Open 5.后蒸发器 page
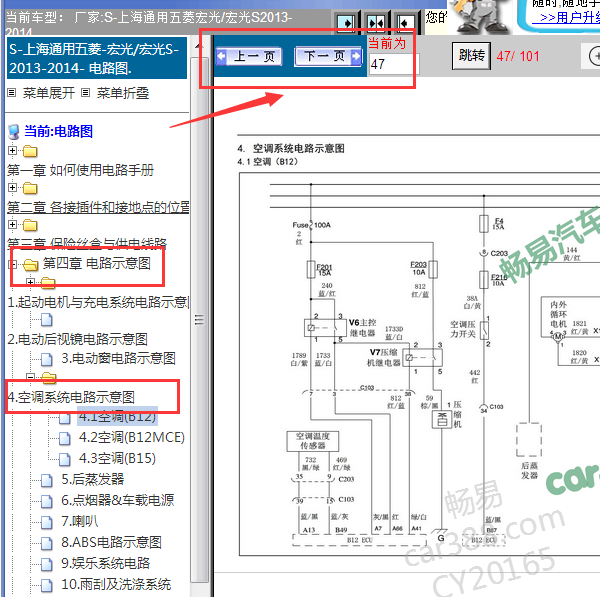600x597 pixels. click(93, 479)
